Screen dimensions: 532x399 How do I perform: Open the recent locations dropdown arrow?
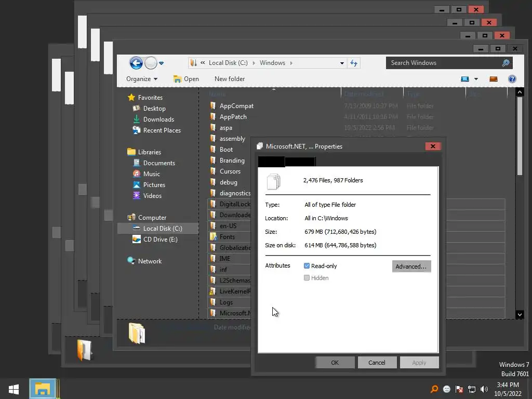pos(162,63)
